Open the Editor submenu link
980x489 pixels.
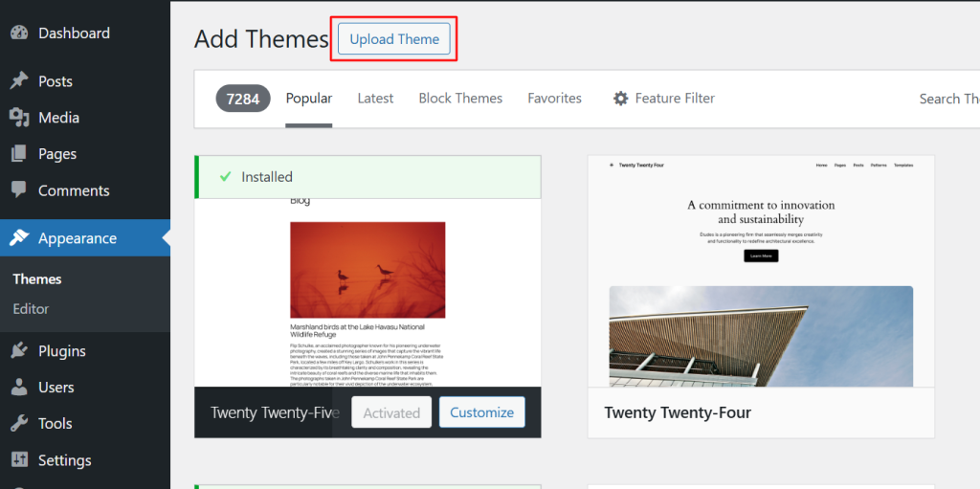[x=31, y=309]
